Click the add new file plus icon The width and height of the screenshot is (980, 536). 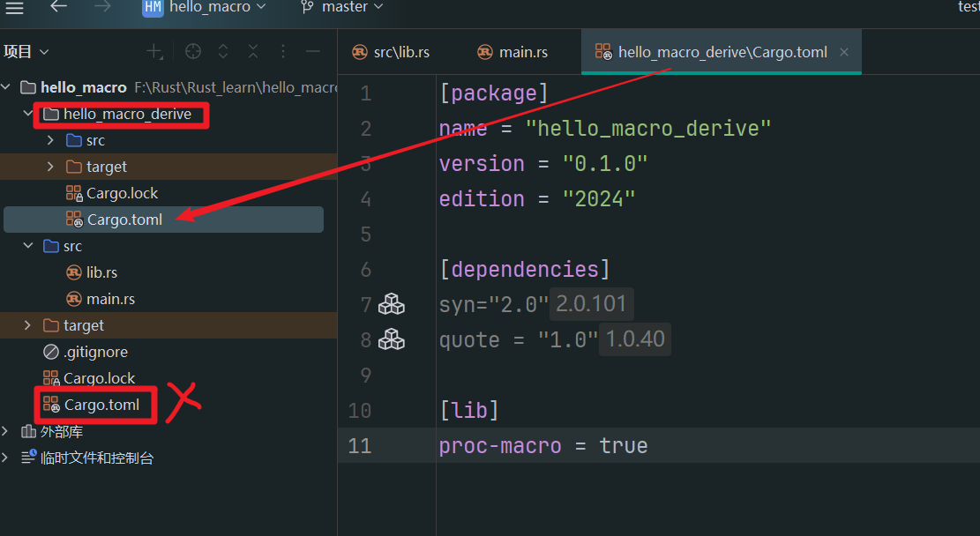154,52
